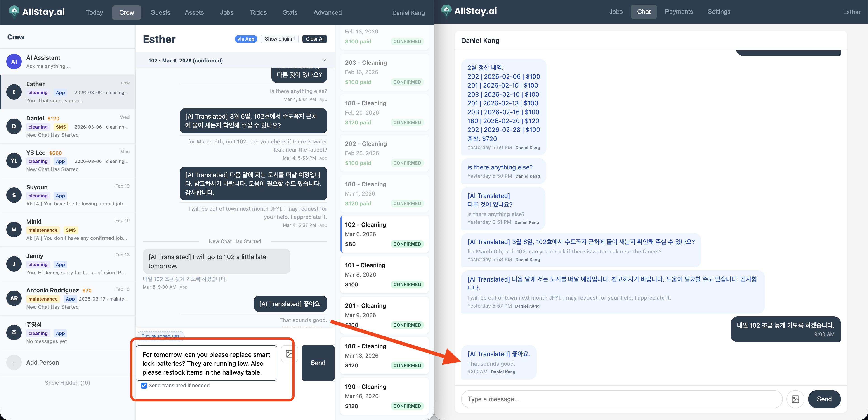Click the image attach icon beside Esther's message box
This screenshot has width=868, height=420.
pyautogui.click(x=289, y=353)
